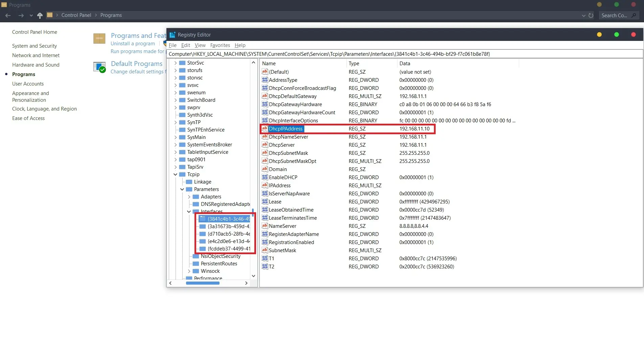
Task: Open the Edit menu in Registry Editor
Action: click(x=186, y=45)
